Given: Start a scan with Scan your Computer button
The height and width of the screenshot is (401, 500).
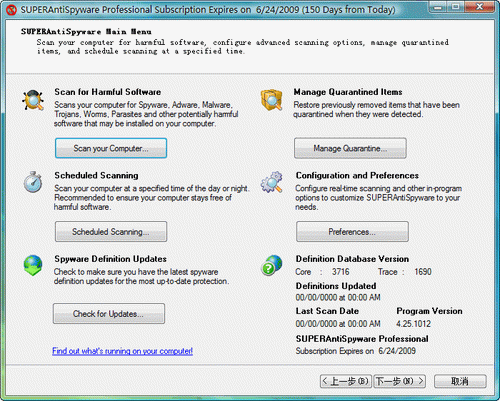Looking at the screenshot, I should pos(111,148).
